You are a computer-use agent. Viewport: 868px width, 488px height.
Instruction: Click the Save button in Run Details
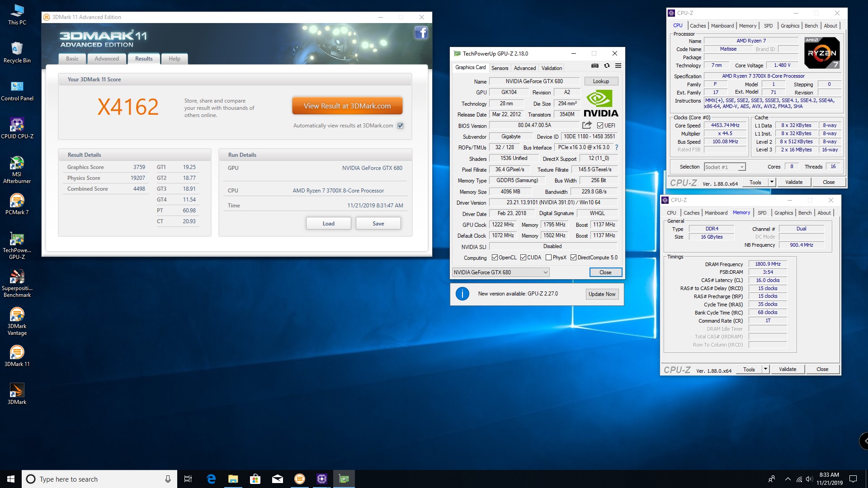(x=378, y=223)
